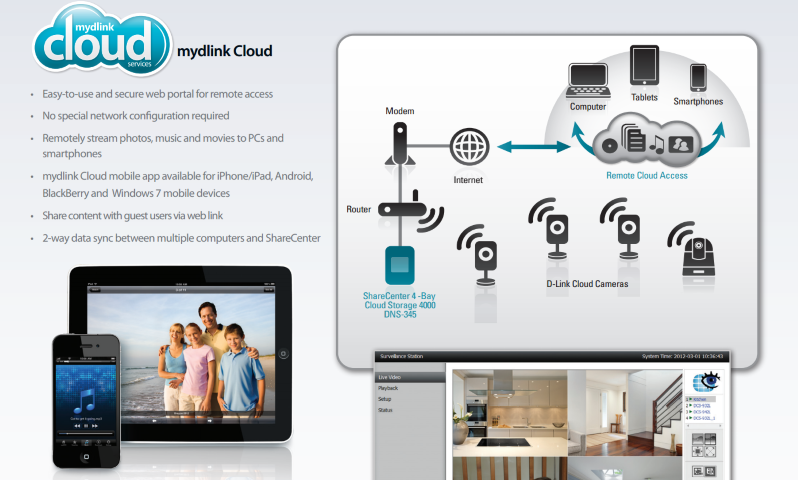Click the double-headed arrow between Internet and cloud

click(x=533, y=147)
